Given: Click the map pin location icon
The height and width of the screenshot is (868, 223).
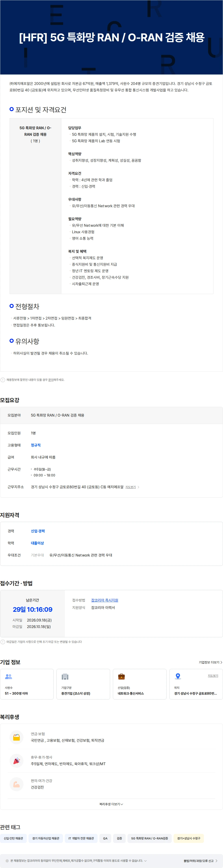Looking at the screenshot, I should pos(178,676).
